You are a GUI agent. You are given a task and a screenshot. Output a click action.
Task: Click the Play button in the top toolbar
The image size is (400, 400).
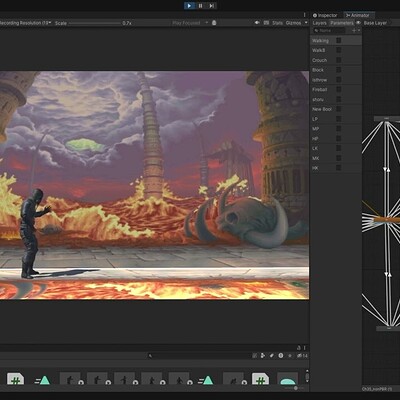point(189,6)
